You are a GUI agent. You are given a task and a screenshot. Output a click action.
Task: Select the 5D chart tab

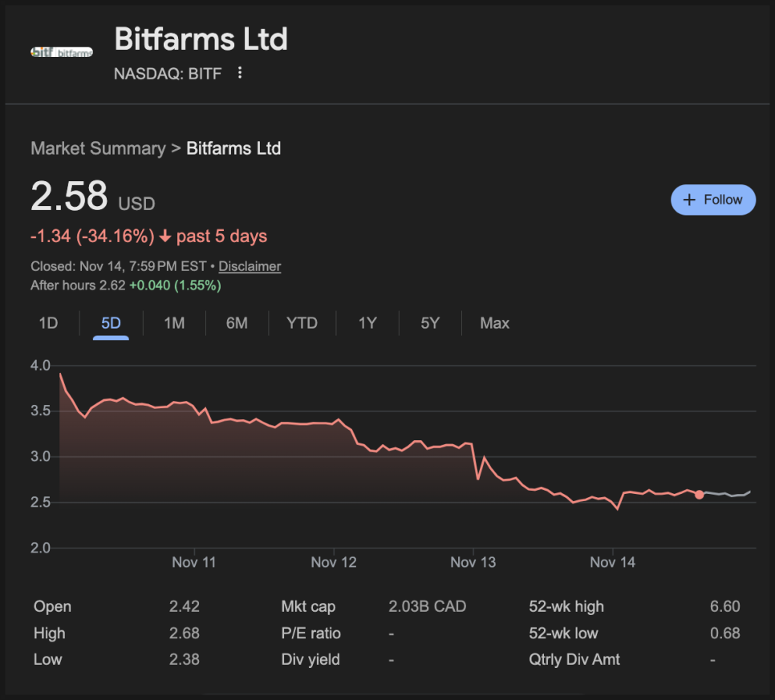click(x=111, y=323)
